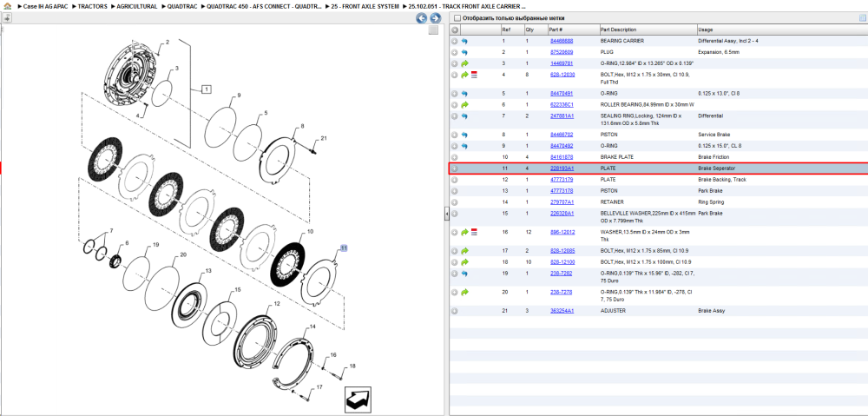Click green arrow icon for part 14469781
Image resolution: width=868 pixels, height=416 pixels.
click(464, 63)
